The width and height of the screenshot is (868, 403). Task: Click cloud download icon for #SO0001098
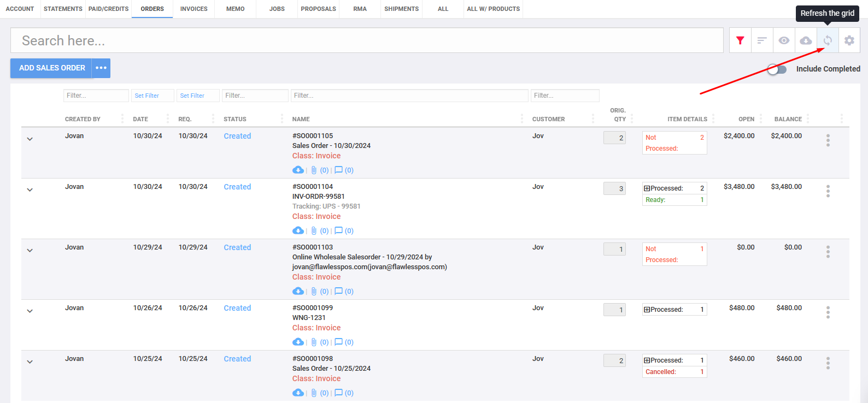(x=298, y=393)
